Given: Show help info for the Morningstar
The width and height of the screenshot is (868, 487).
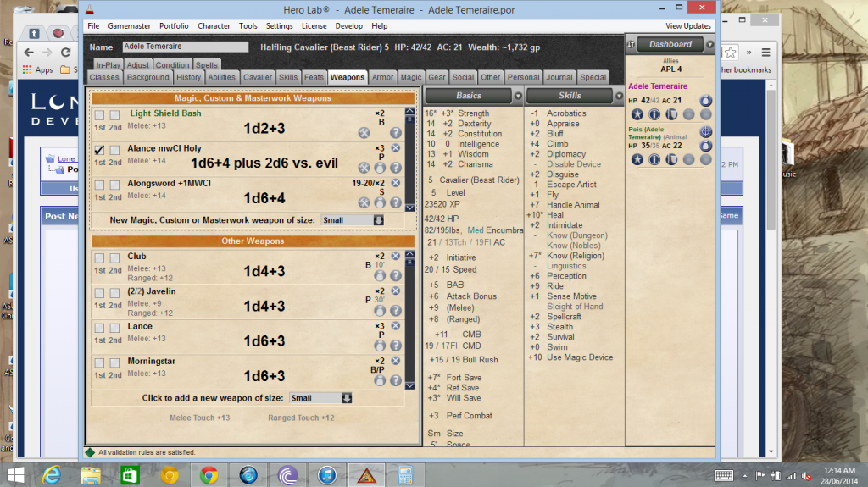Looking at the screenshot, I should tap(395, 380).
